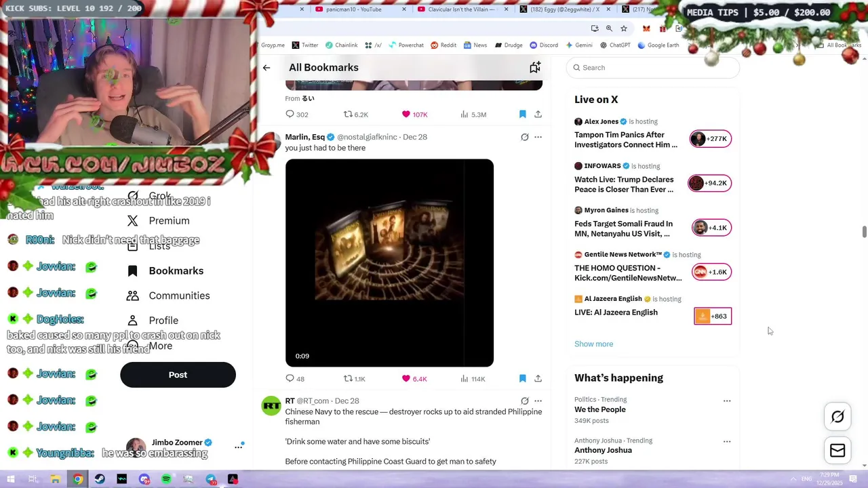This screenshot has width=868, height=488.
Task: Open Spotify from the taskbar
Action: 166,479
